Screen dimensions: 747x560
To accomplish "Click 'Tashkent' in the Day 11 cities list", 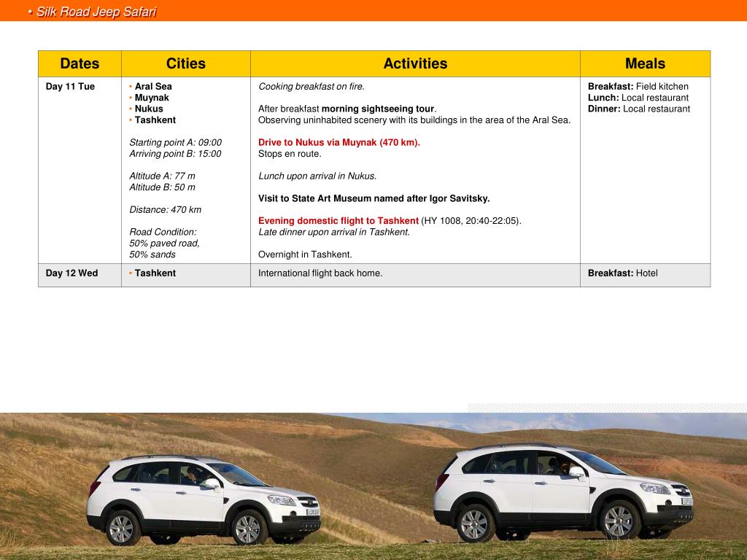I will point(155,120).
